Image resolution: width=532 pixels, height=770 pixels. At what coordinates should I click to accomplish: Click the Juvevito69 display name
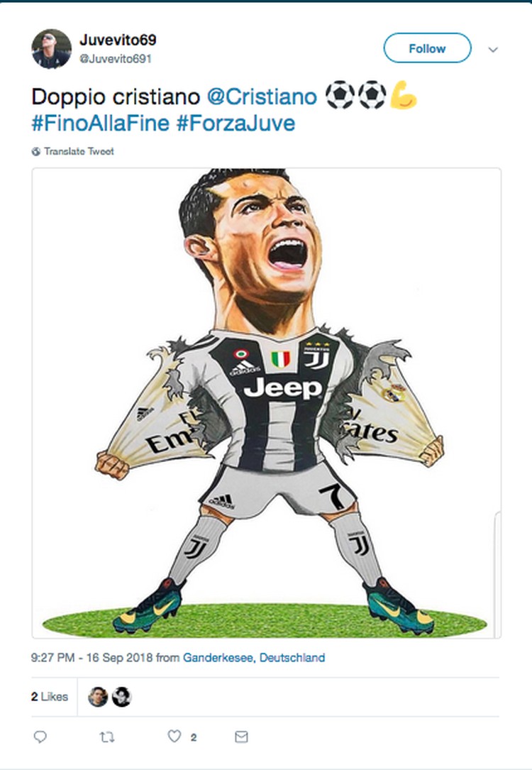point(118,40)
